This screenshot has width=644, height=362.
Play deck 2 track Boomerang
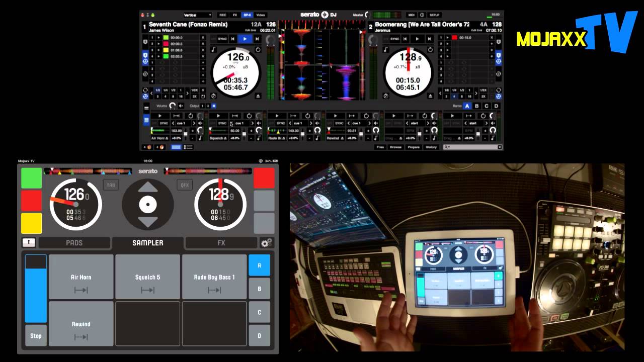(417, 39)
